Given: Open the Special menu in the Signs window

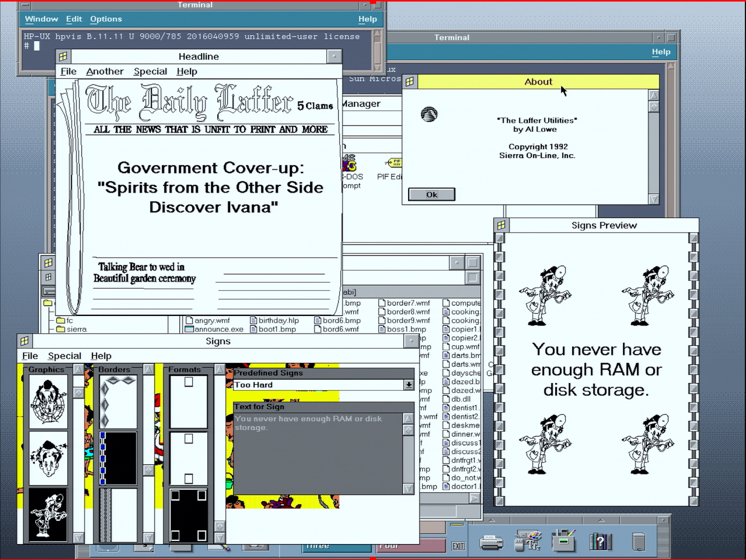Looking at the screenshot, I should (64, 356).
